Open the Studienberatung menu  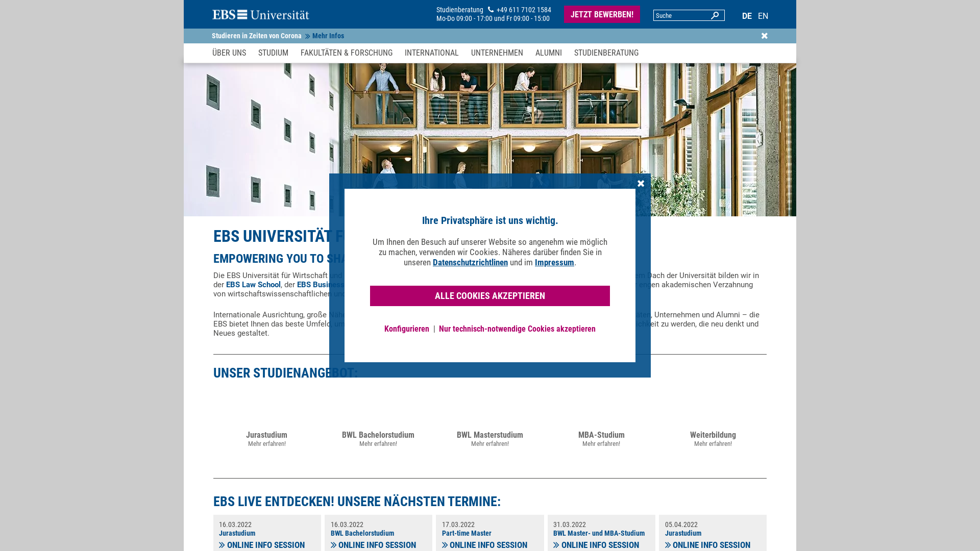pyautogui.click(x=606, y=53)
